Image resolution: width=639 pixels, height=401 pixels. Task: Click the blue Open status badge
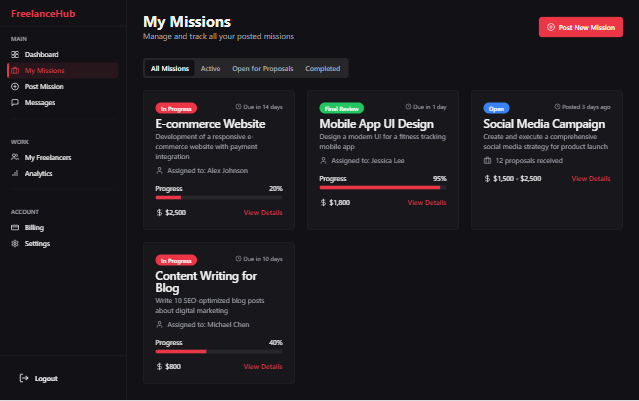pos(496,108)
